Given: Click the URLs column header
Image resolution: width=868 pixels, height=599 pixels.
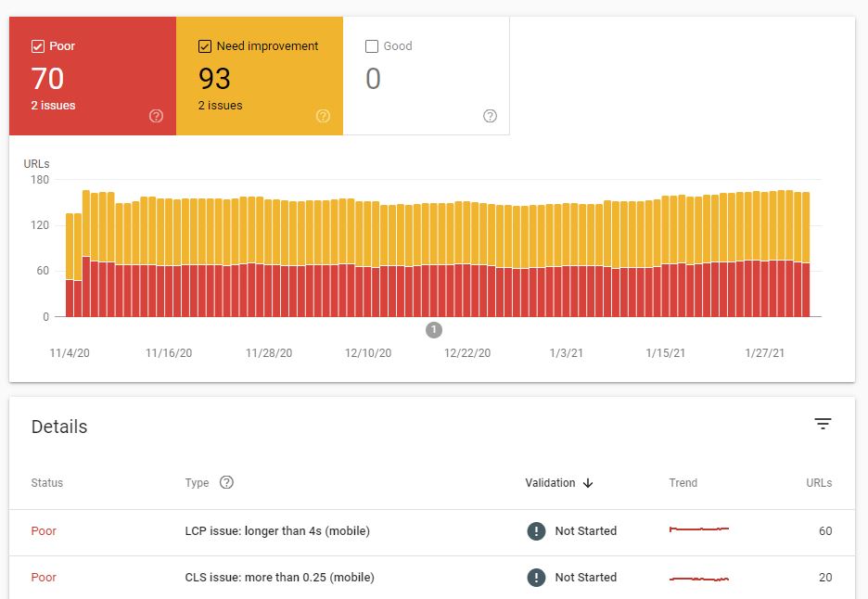Looking at the screenshot, I should point(819,483).
